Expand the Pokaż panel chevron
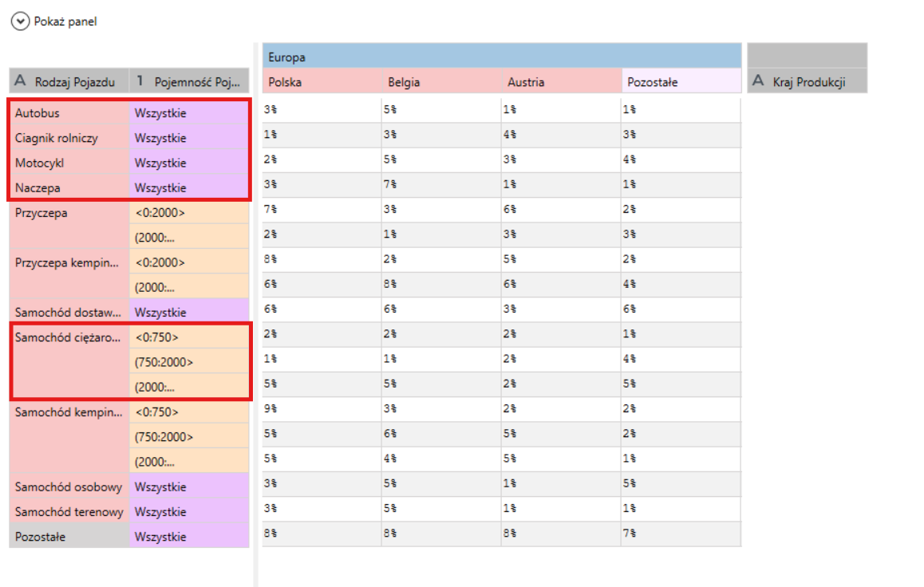Screen dimensions: 924x587 click(20, 22)
